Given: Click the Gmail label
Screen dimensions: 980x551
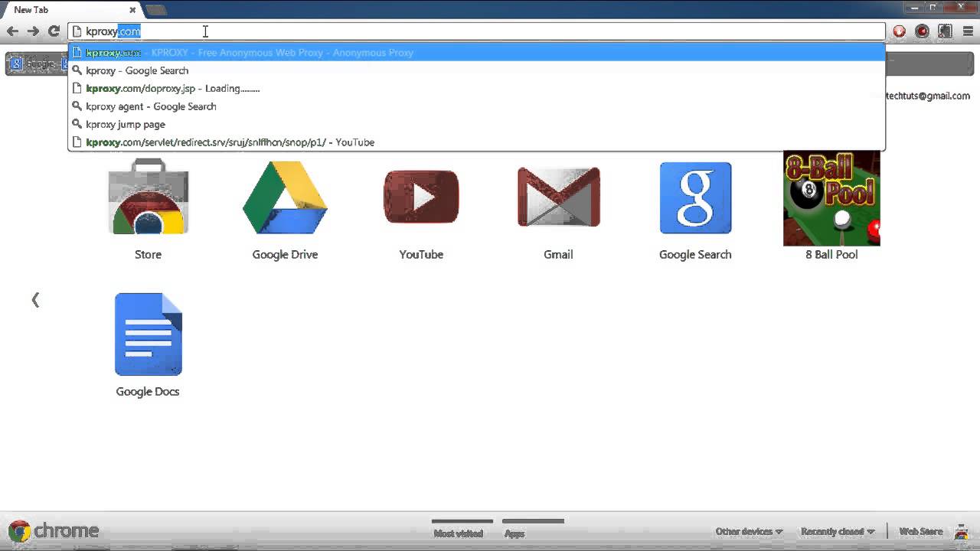Looking at the screenshot, I should [x=558, y=254].
